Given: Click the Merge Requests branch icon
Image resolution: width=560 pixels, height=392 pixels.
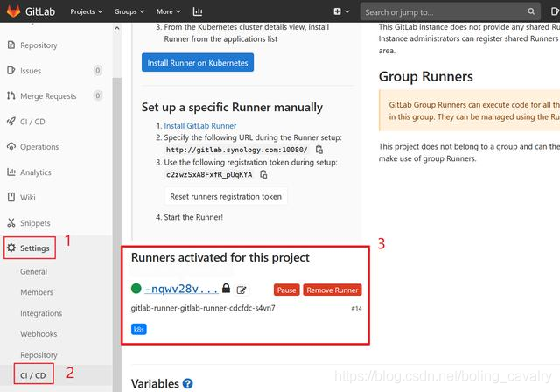Looking at the screenshot, I should [x=11, y=95].
